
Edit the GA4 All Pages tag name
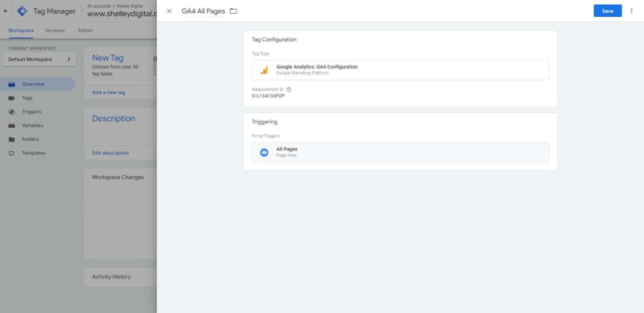(x=203, y=11)
